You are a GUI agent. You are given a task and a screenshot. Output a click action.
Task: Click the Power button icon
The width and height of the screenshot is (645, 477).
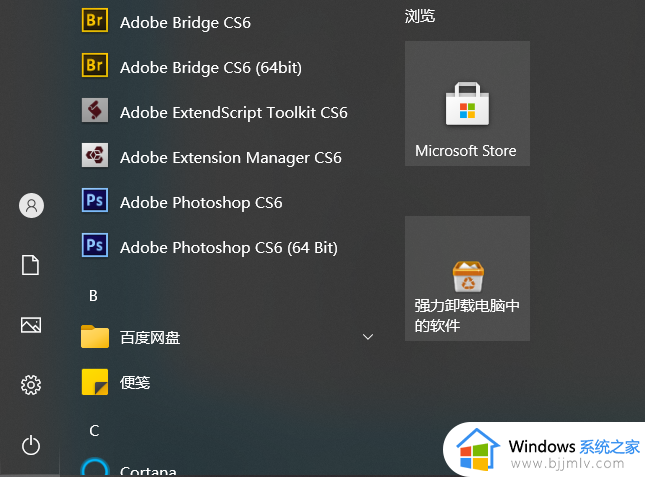31,445
